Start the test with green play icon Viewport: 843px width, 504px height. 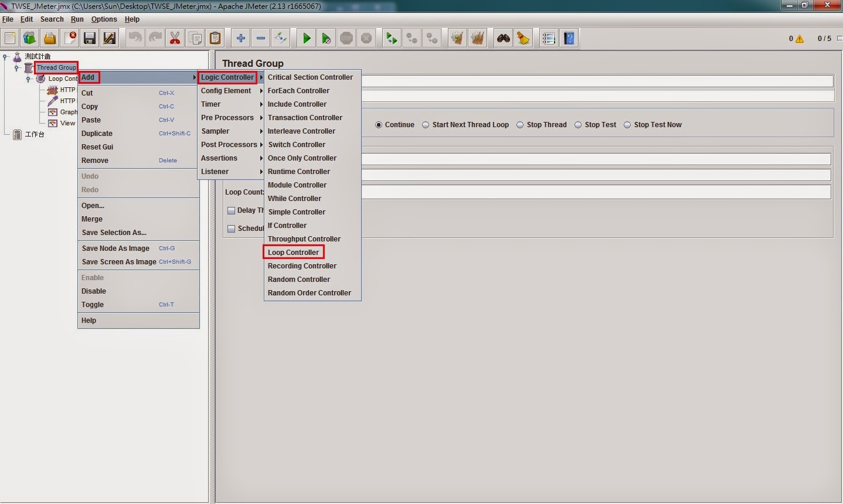(x=307, y=39)
